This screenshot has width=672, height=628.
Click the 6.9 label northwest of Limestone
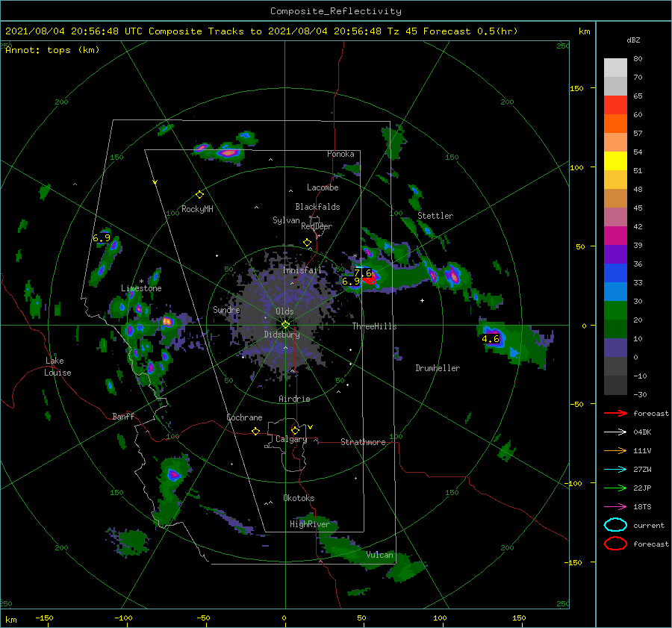click(x=101, y=237)
